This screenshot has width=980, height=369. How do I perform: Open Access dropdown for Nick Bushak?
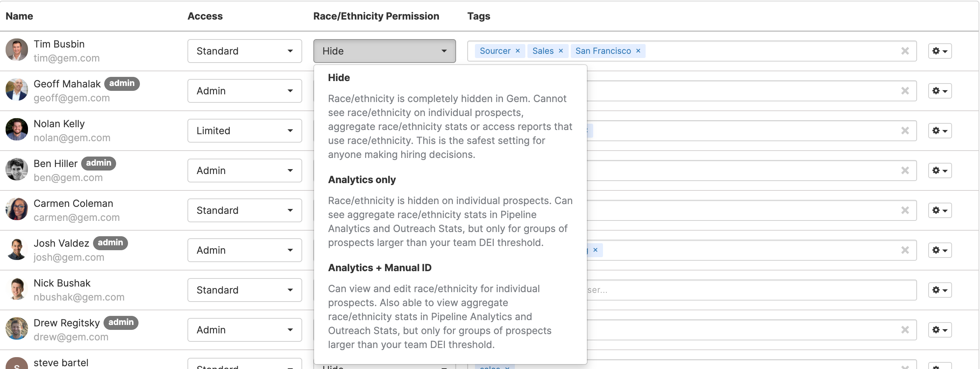coord(244,290)
